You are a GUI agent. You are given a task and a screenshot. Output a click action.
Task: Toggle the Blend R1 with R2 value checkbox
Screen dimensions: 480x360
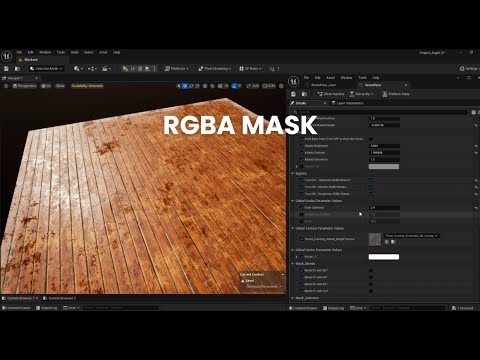[371, 270]
